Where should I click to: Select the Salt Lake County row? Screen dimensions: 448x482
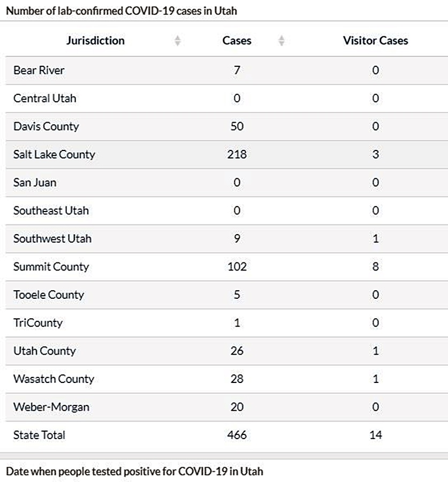pyautogui.click(x=226, y=155)
